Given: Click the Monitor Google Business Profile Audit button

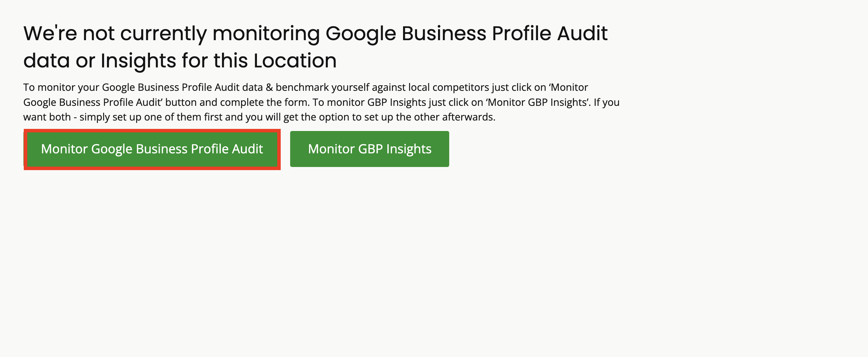Looking at the screenshot, I should [x=152, y=149].
